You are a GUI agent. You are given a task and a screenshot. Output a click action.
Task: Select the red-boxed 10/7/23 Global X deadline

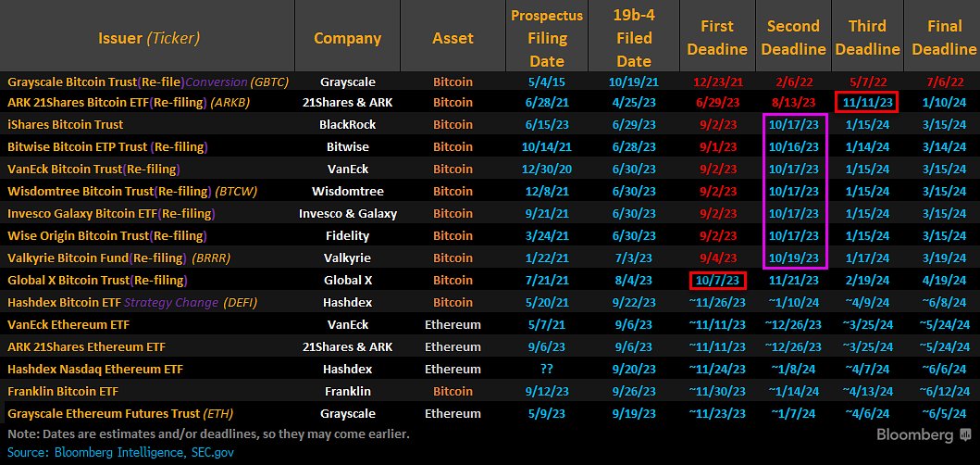pyautogui.click(x=717, y=280)
